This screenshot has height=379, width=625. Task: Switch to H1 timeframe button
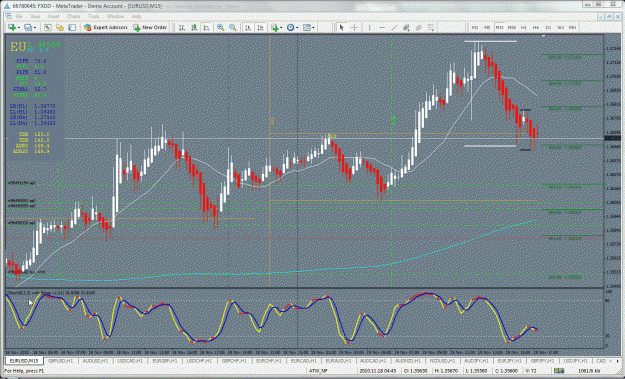pyautogui.click(x=524, y=27)
